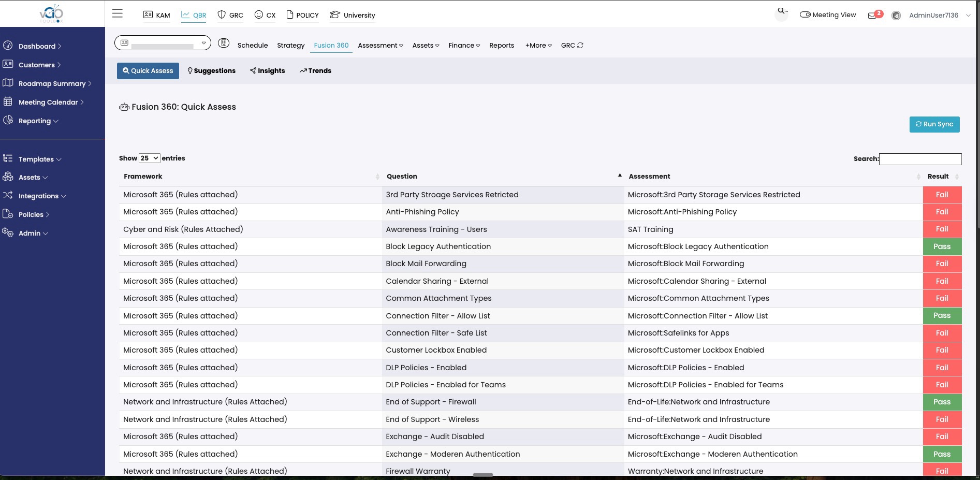Toggle the Meeting View switch

805,14
